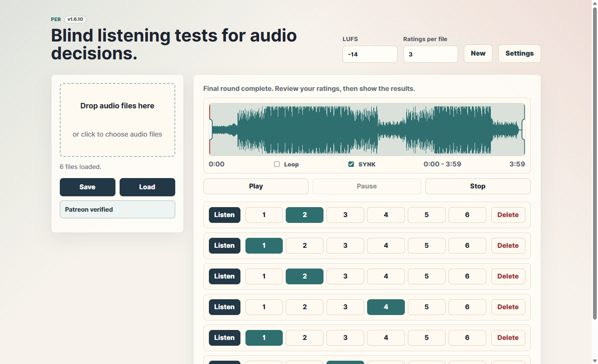Rate the second file as 5

[426, 246]
